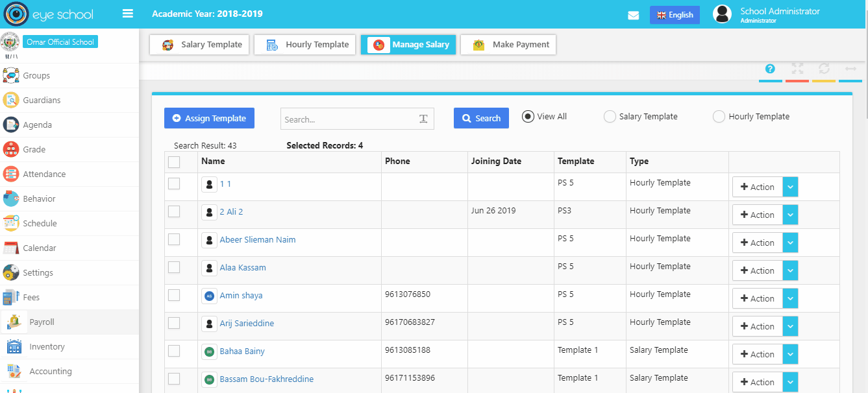
Task: Click the eye school logo
Action: click(48, 14)
